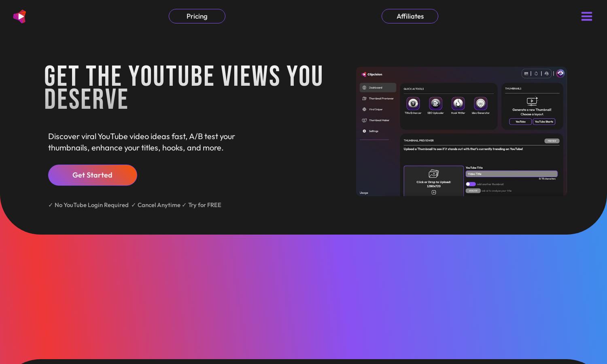This screenshot has height=364, width=607.
Task: Click the image upload icon in the drop area
Action: pyautogui.click(x=434, y=174)
